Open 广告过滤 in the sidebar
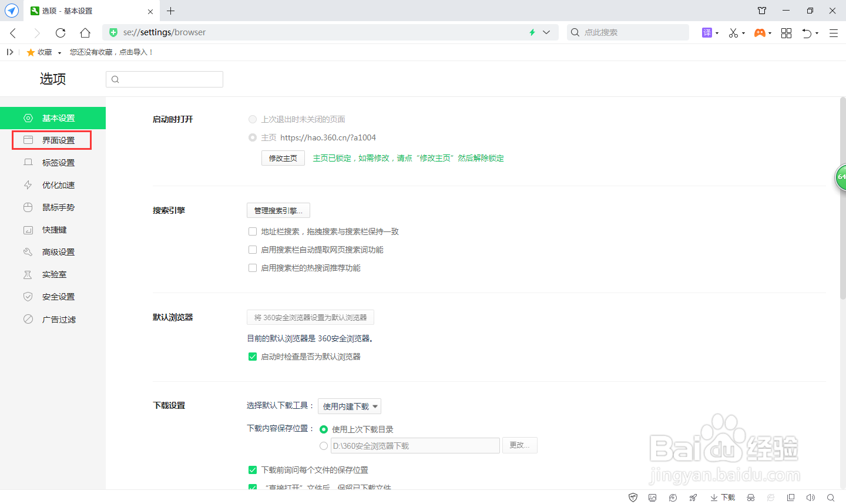Viewport: 846px width, 504px height. 53,320
